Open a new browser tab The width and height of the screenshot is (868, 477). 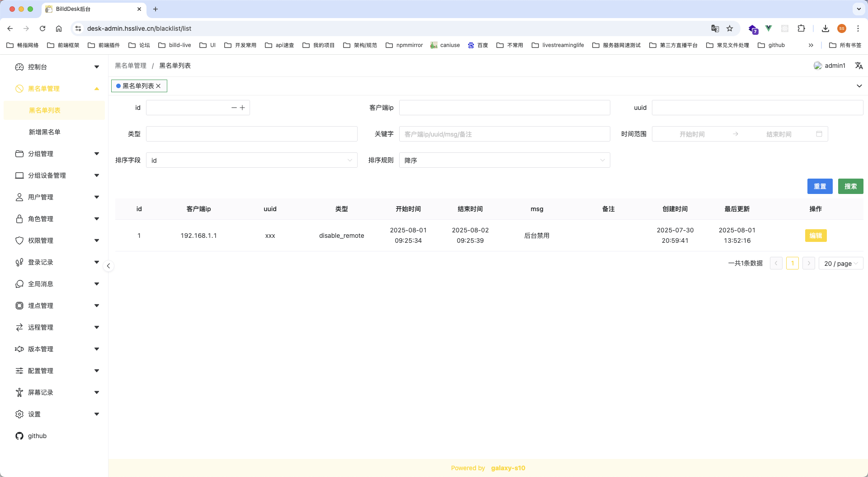click(156, 9)
